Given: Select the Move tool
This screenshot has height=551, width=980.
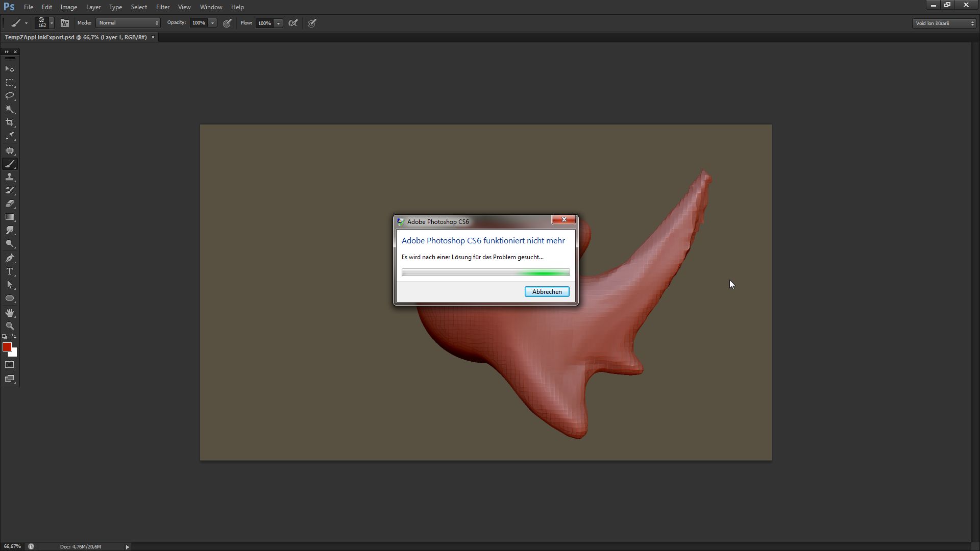Looking at the screenshot, I should [10, 69].
